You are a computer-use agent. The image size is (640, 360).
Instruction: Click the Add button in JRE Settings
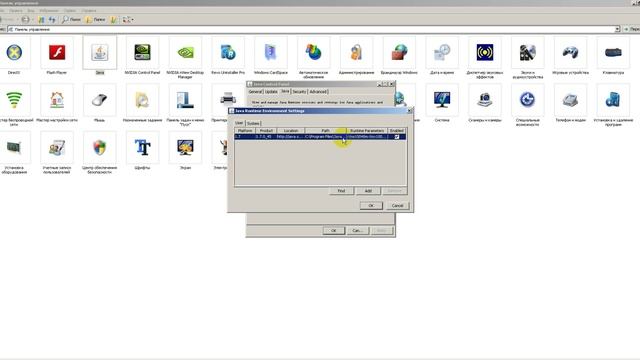pos(368,191)
